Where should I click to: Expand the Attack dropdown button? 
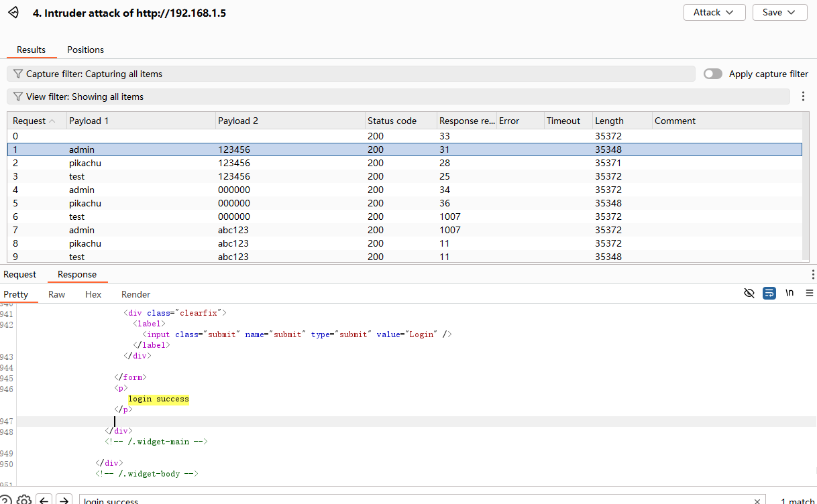[x=714, y=13]
